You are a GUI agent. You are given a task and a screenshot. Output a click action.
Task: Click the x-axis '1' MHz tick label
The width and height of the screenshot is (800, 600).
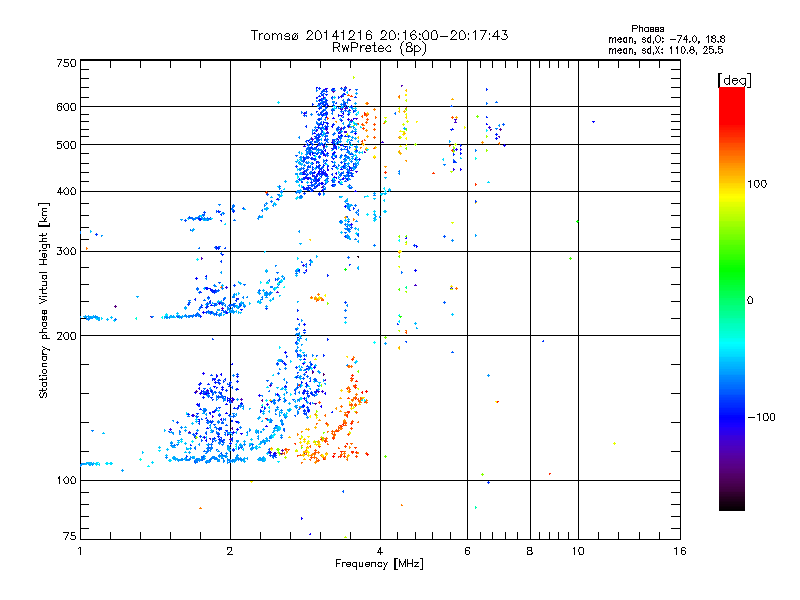80,551
